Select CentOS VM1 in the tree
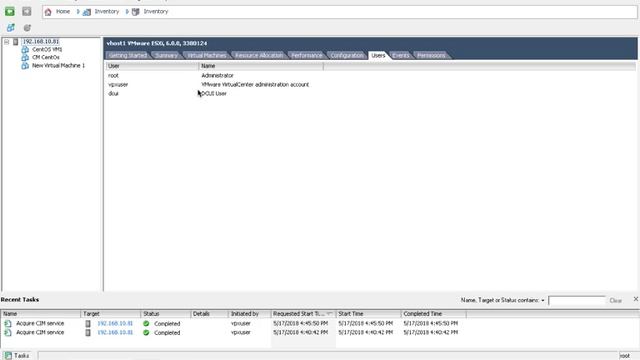The image size is (640, 360). coord(47,49)
